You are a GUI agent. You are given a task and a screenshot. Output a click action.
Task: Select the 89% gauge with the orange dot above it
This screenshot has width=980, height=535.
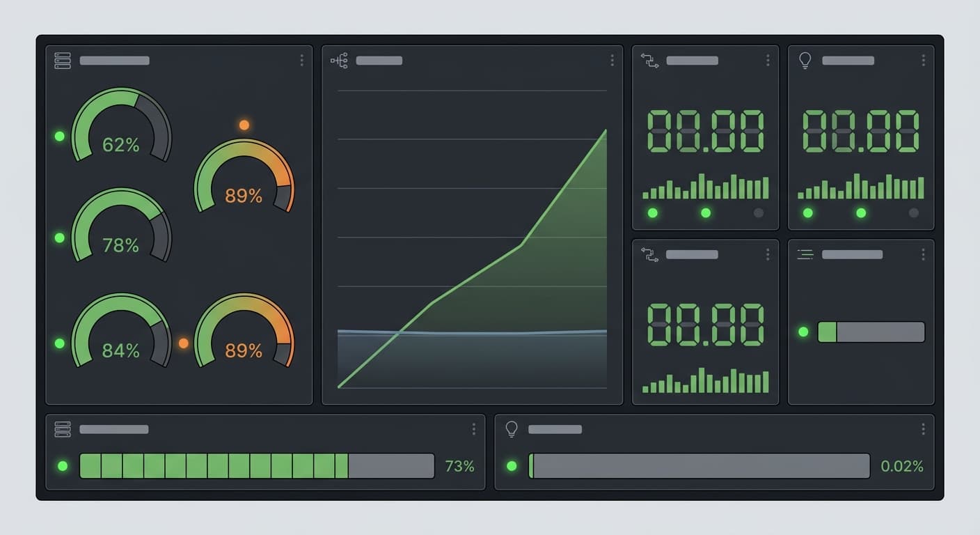coord(244,176)
